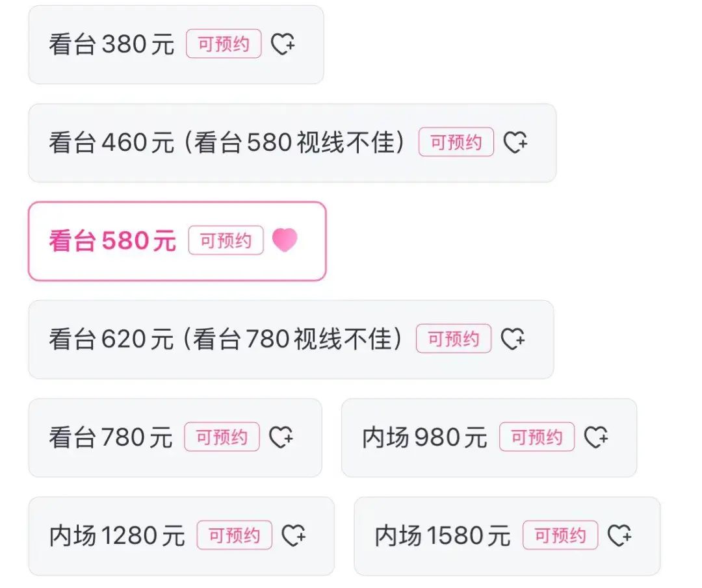702x588 pixels.
Task: Add 看台 460元 ticket to favorites heart
Action: (515, 142)
